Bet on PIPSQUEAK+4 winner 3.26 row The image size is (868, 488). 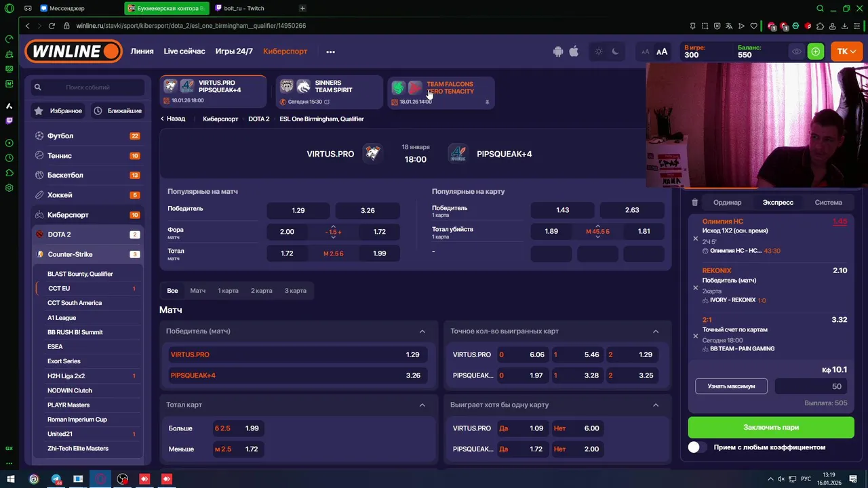pyautogui.click(x=297, y=375)
